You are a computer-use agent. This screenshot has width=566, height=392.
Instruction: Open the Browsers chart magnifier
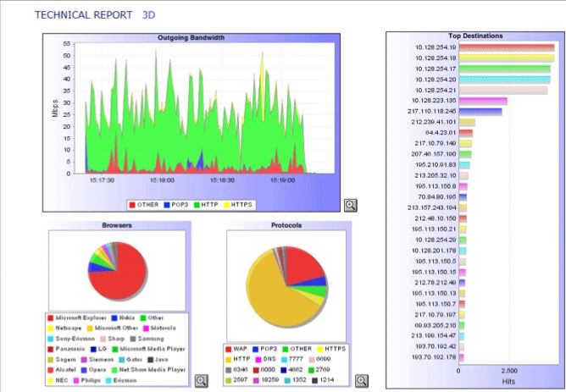coord(202,380)
